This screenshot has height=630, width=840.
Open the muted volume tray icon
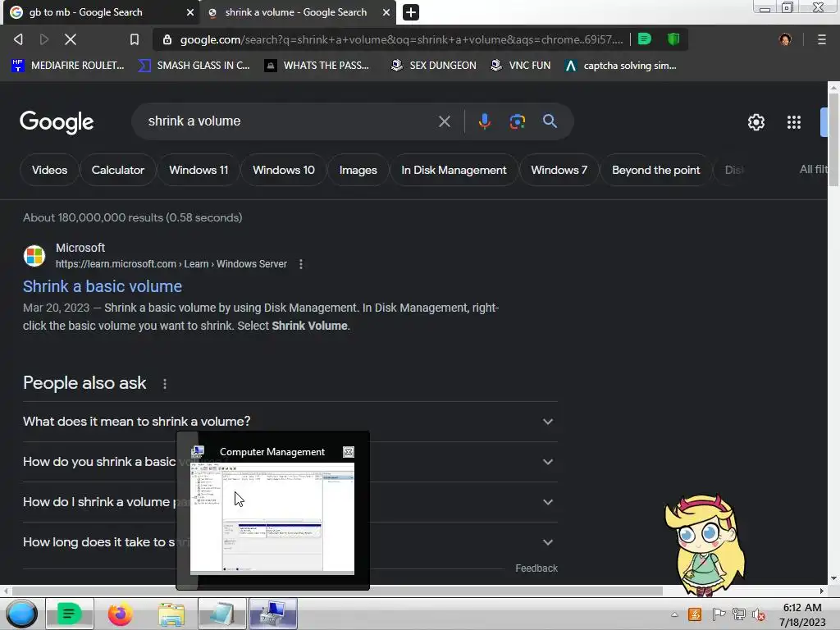(x=758, y=614)
